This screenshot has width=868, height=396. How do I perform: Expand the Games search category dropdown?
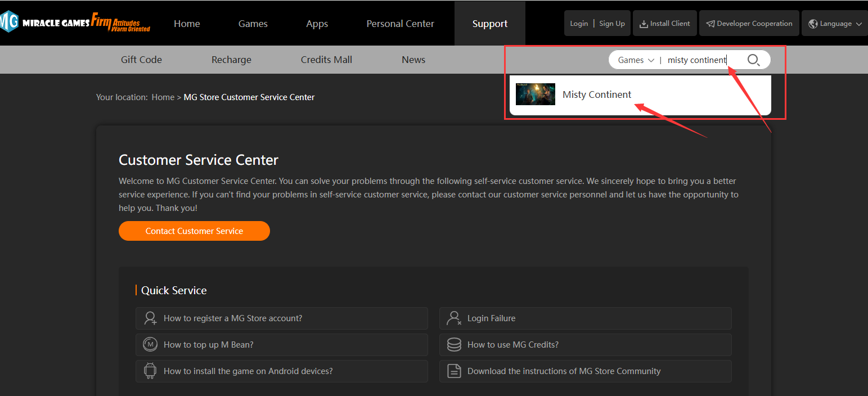click(x=636, y=60)
